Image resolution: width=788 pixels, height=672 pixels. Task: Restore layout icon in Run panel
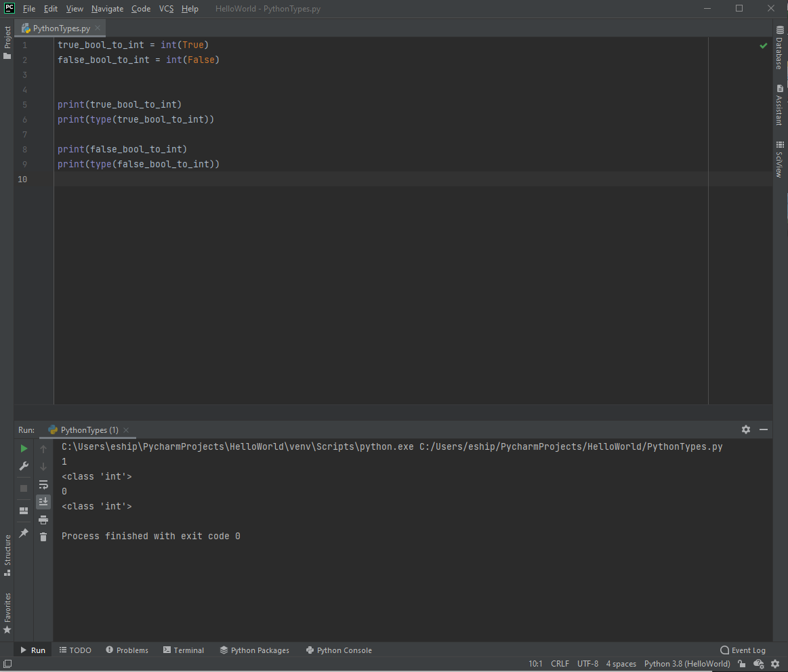click(x=24, y=511)
